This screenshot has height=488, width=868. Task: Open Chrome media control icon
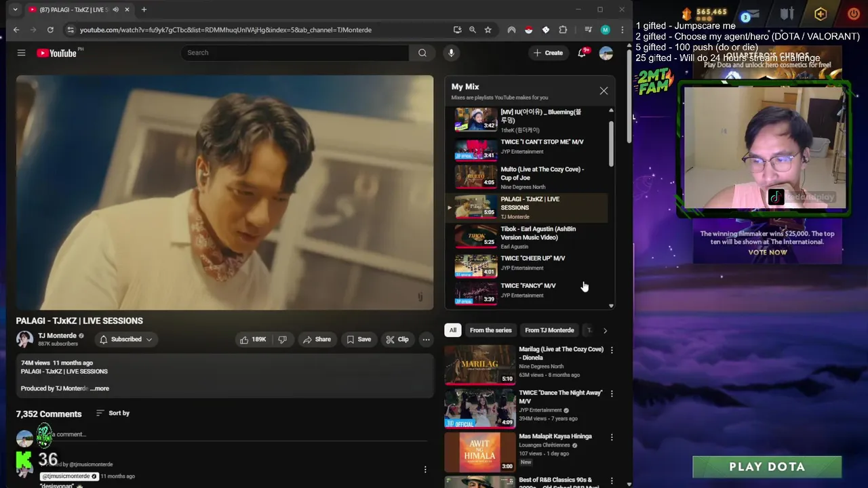[x=588, y=30]
